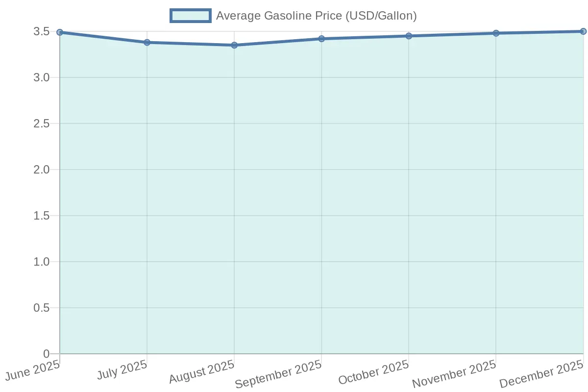Click the 0.5 y-axis value

[x=41, y=308]
